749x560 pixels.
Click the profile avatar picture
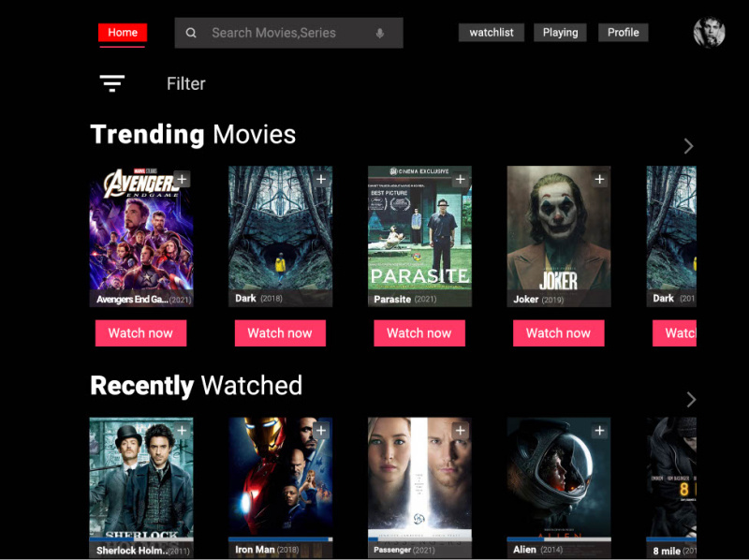tap(710, 33)
